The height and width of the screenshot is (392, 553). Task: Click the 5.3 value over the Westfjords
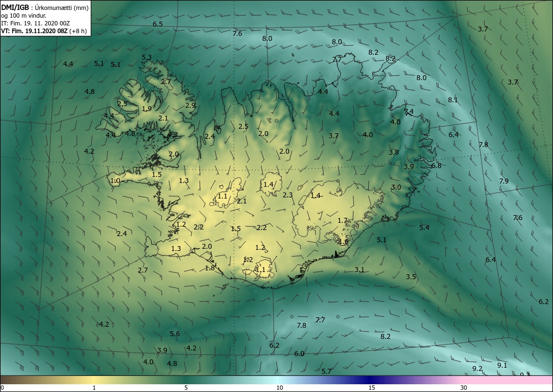click(x=147, y=57)
